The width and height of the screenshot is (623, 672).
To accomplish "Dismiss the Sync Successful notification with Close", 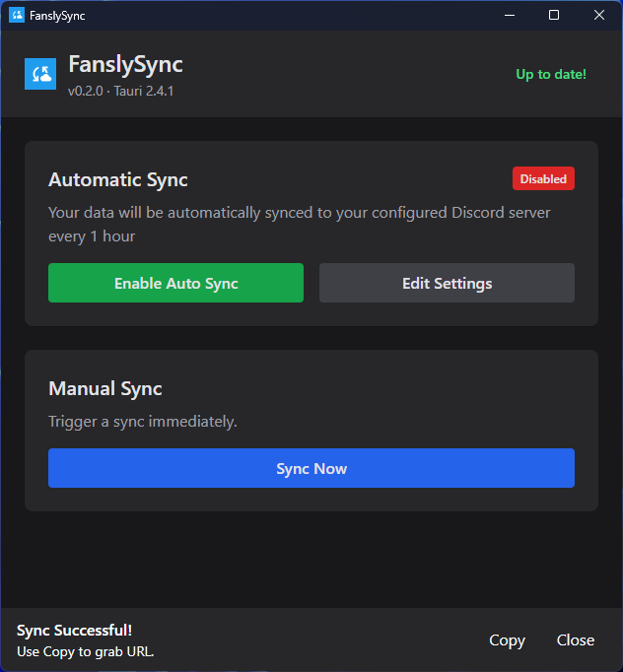I will [575, 640].
